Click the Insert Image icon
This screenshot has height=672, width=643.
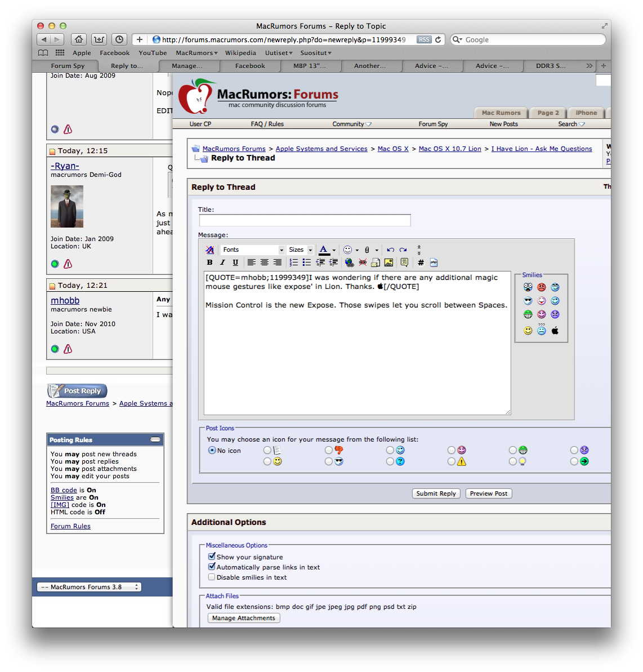click(389, 262)
